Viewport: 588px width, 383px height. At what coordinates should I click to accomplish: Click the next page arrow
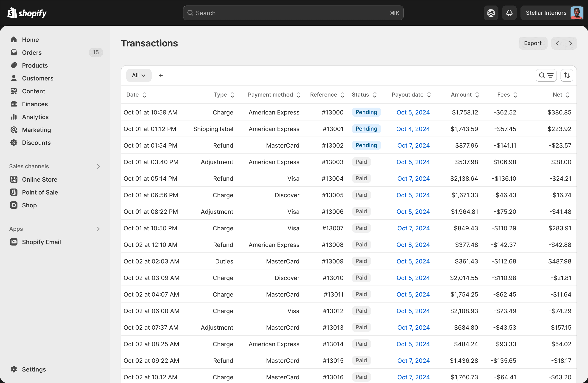click(x=571, y=43)
